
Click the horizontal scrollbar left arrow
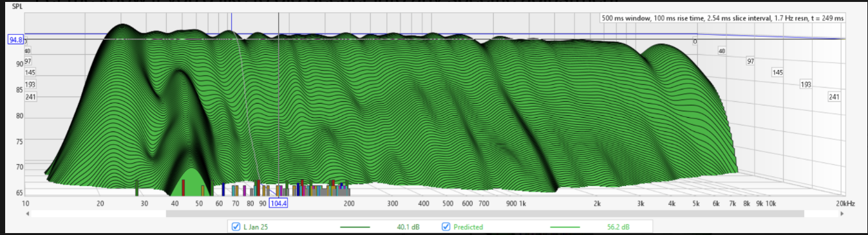click(28, 213)
